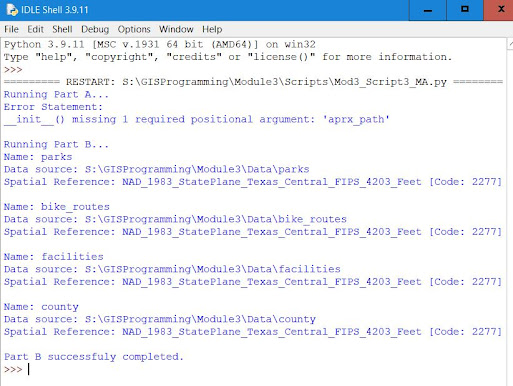Image resolution: width=513 pixels, height=386 pixels.
Task: Close the IDLE Shell window
Action: pyautogui.click(x=498, y=10)
